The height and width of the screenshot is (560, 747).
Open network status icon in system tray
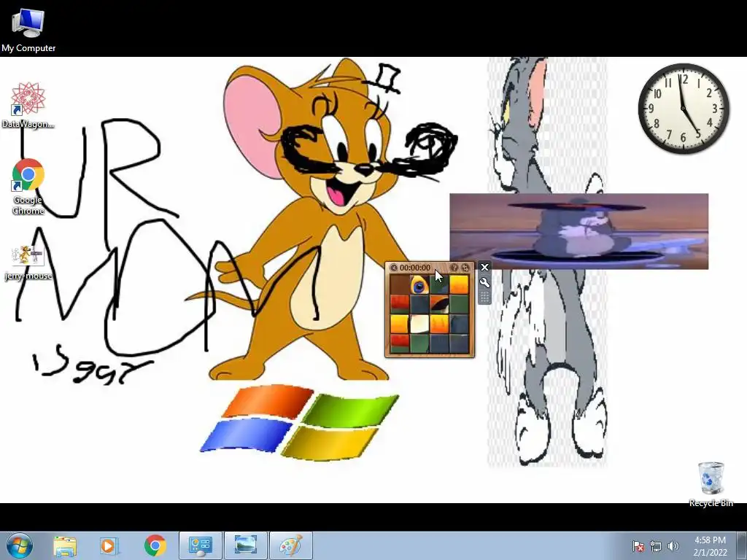click(656, 546)
